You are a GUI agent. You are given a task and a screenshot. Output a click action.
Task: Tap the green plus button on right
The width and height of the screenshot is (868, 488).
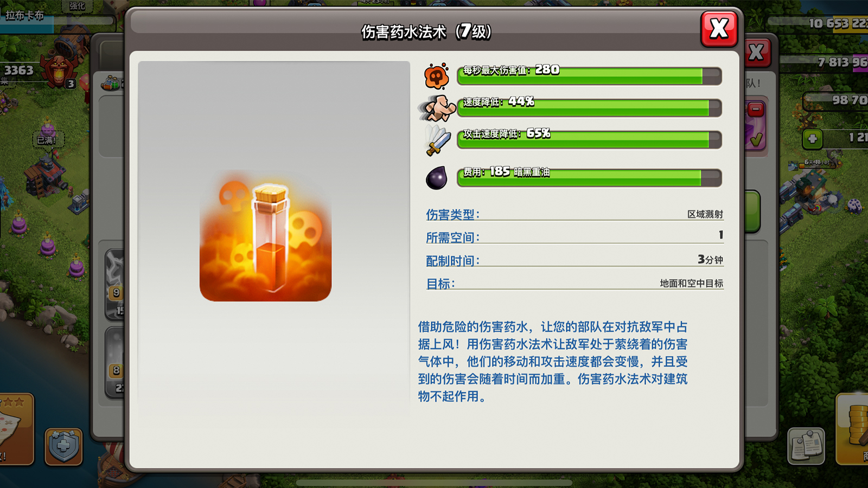click(812, 139)
